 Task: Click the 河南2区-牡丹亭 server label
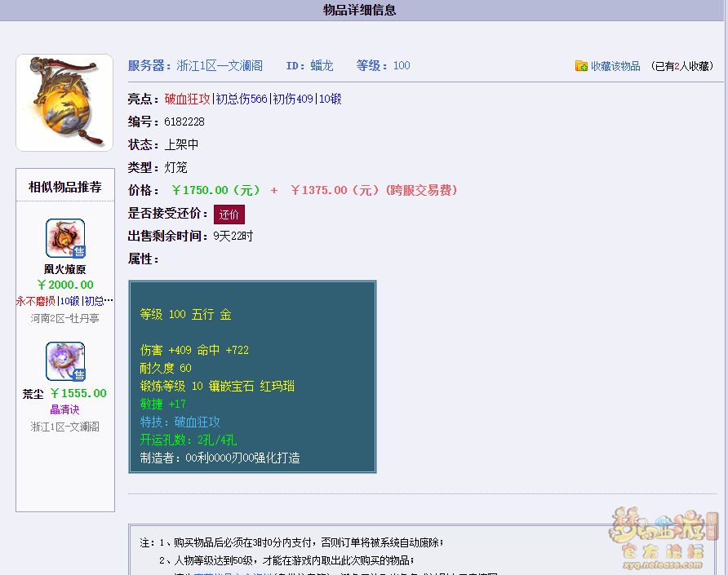pyautogui.click(x=65, y=318)
